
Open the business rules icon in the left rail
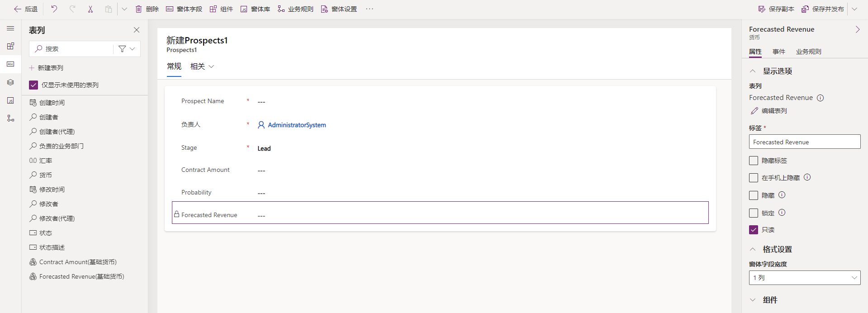[x=10, y=119]
